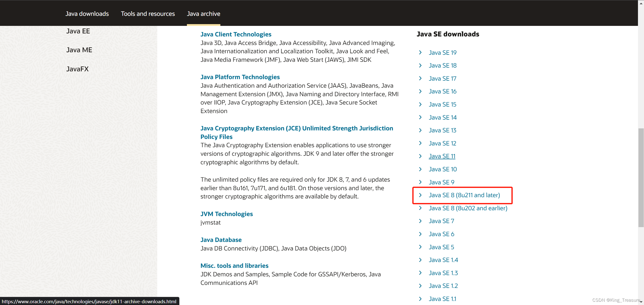The width and height of the screenshot is (644, 305).
Task: Click the chevron icon beside Java SE 14
Action: 420,117
